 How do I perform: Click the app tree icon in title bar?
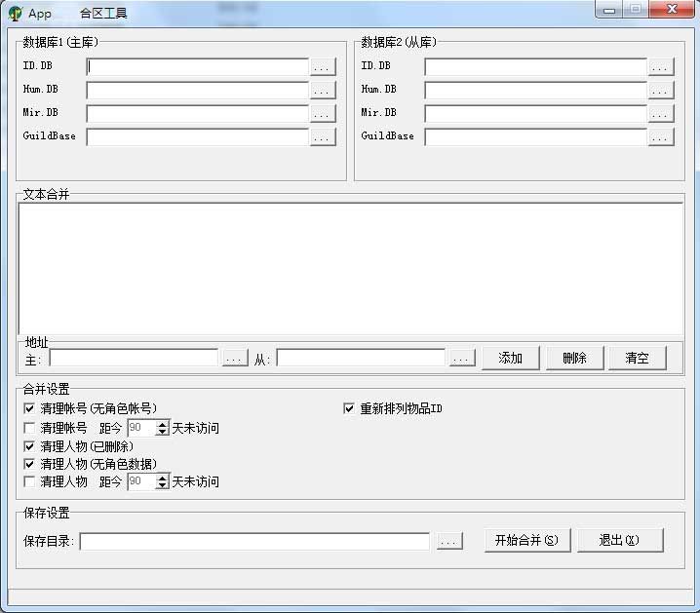15,13
